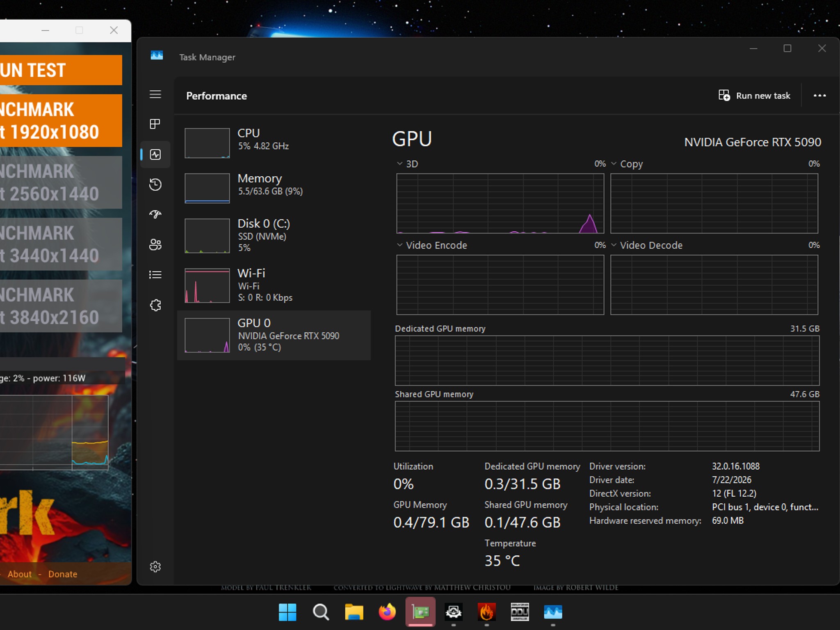The height and width of the screenshot is (630, 840).
Task: Click the 0.3/31.5 GB dedicated memory value
Action: [522, 484]
